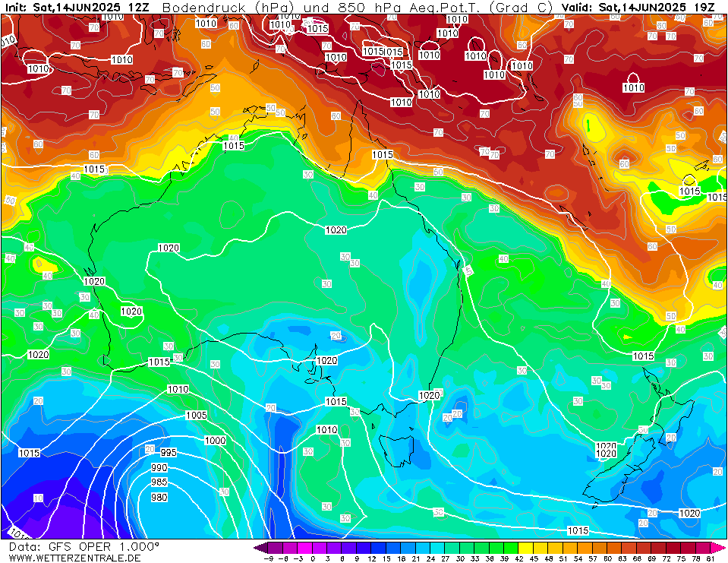
Task: Click the 980 isobar label
Action: pos(159,497)
